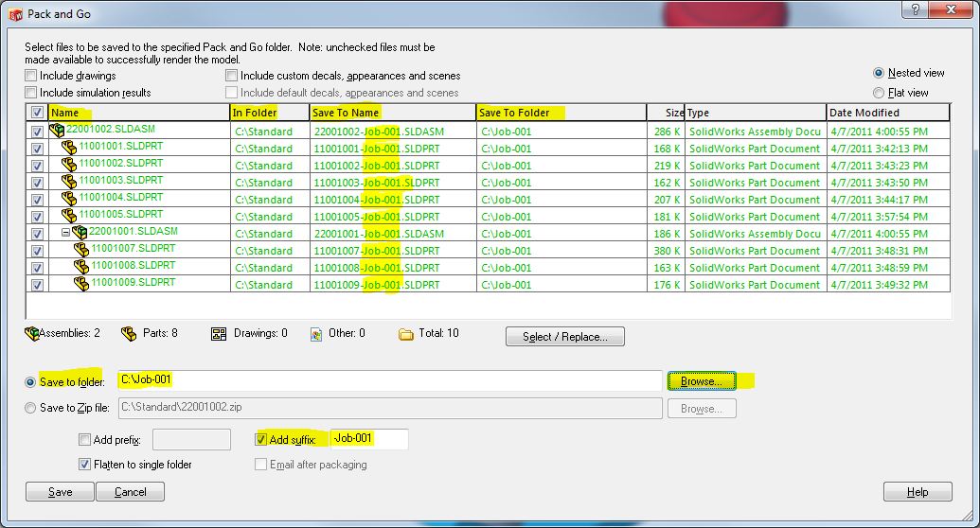Uncheck the 11001003.SLDPRT row checkbox
980x528 pixels.
coord(37,183)
